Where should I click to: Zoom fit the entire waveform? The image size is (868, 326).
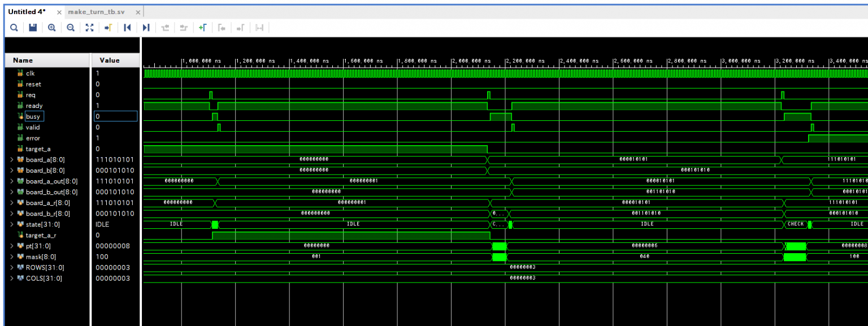click(x=89, y=28)
